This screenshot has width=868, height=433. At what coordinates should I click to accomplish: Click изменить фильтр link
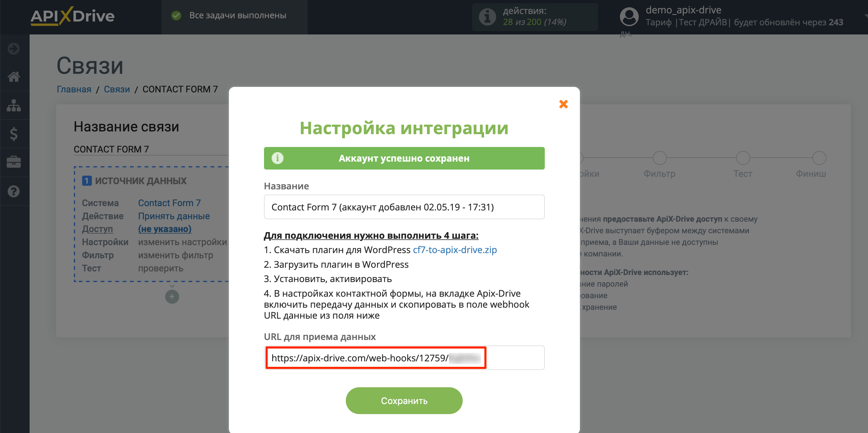point(175,255)
